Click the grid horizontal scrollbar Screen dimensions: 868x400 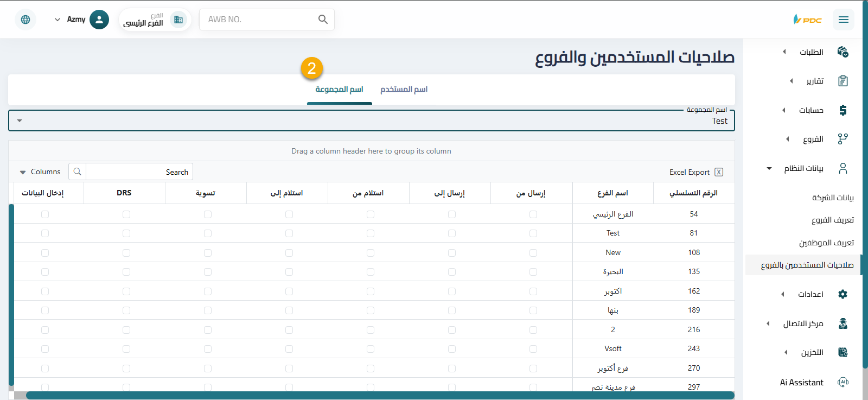click(x=380, y=395)
